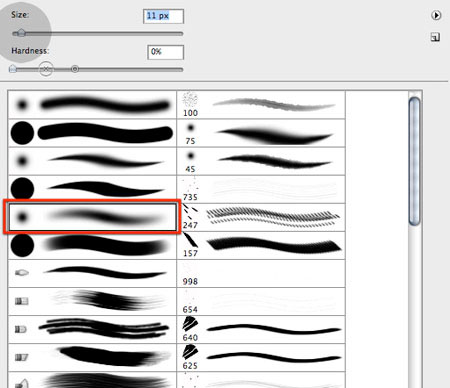Viewport: 450px width, 388px height.
Task: Select the slanted tip brush labeled 157
Action: coord(261,245)
